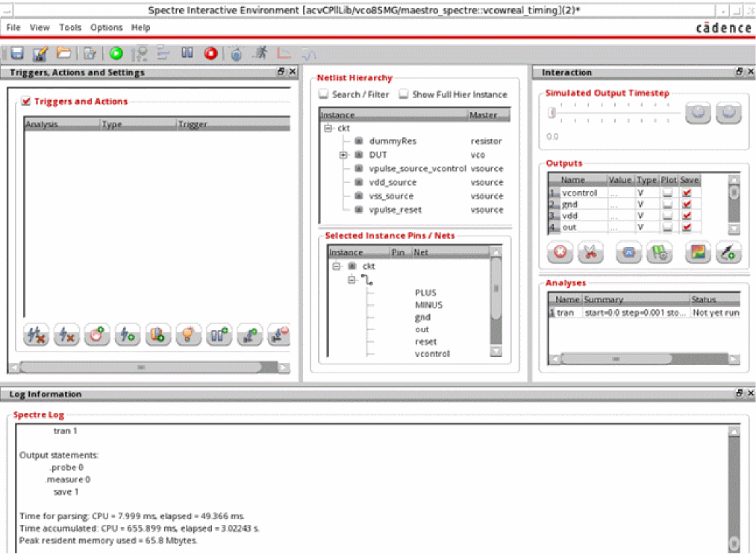Toggle Plot checkbox for vcontrol output
The width and height of the screenshot is (756, 554).
coord(668,193)
